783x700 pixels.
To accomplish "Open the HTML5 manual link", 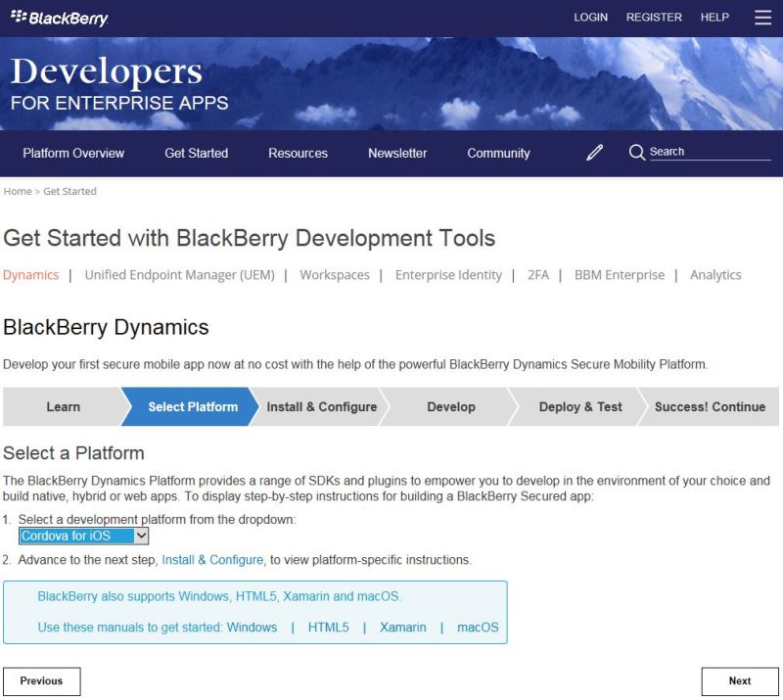I will pyautogui.click(x=328, y=627).
